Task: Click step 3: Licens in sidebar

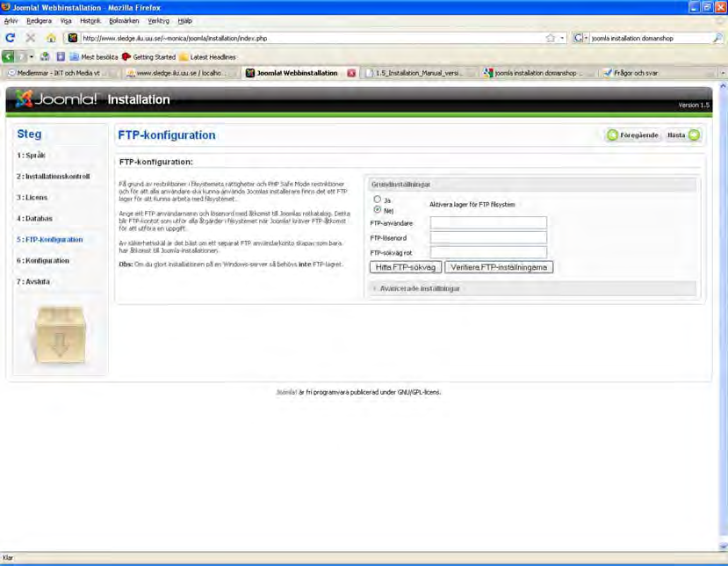Action: pos(32,198)
